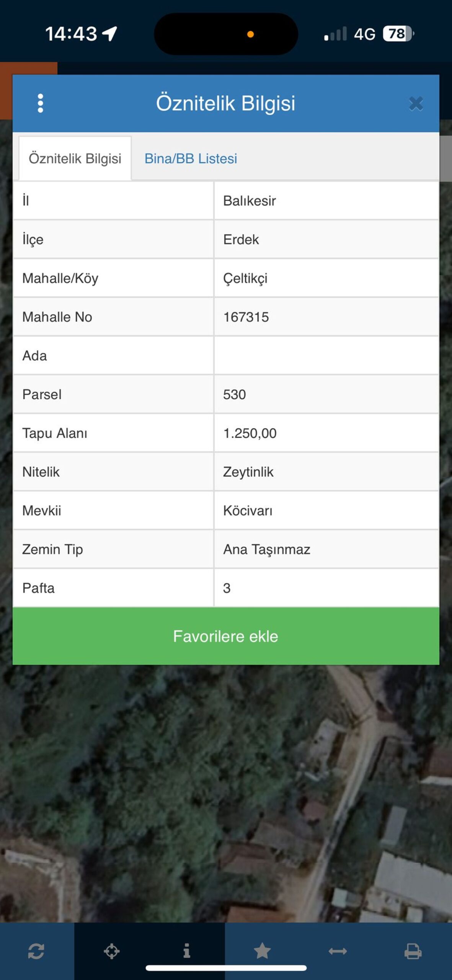Image resolution: width=452 pixels, height=980 pixels.
Task: Tap the info icon in bottom toolbar
Action: click(187, 951)
